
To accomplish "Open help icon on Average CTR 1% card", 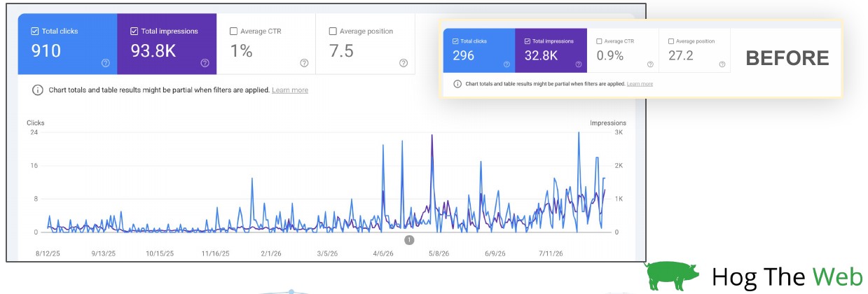I will 304,63.
